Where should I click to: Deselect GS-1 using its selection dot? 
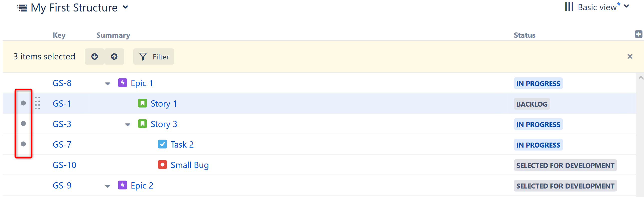(x=23, y=103)
